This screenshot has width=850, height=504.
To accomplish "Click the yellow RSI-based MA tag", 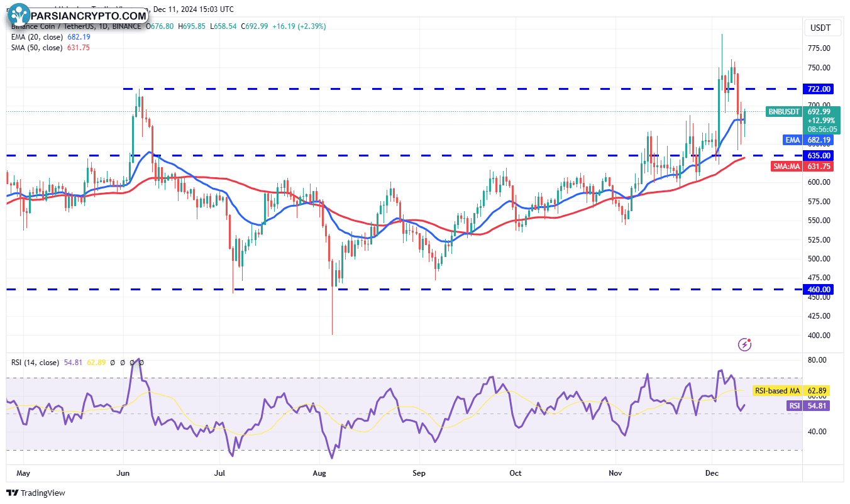I will point(776,390).
